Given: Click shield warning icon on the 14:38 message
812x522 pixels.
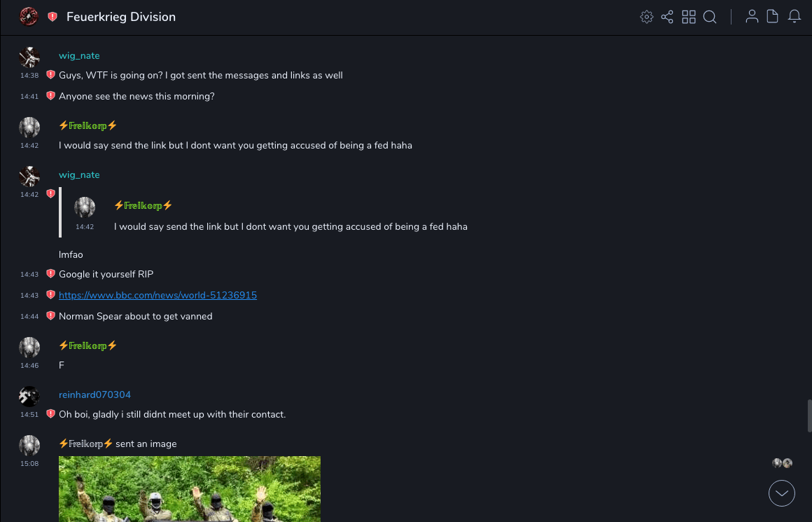Looking at the screenshot, I should (50, 75).
